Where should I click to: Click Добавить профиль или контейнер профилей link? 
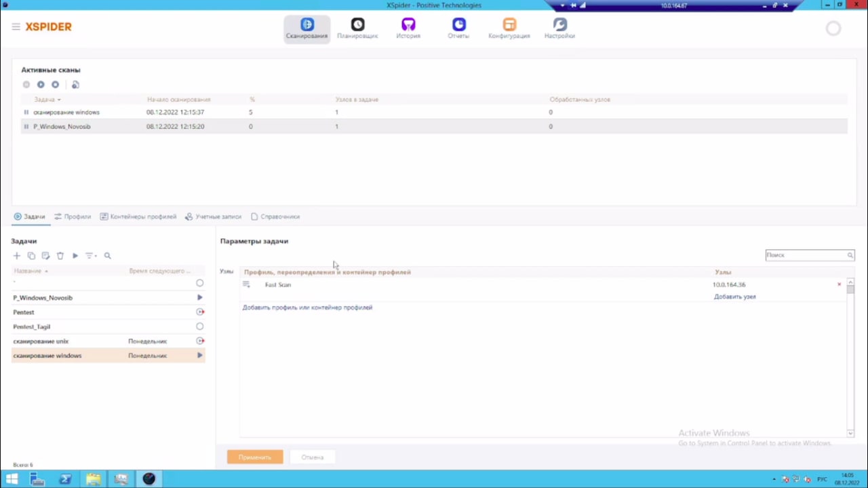tap(307, 307)
